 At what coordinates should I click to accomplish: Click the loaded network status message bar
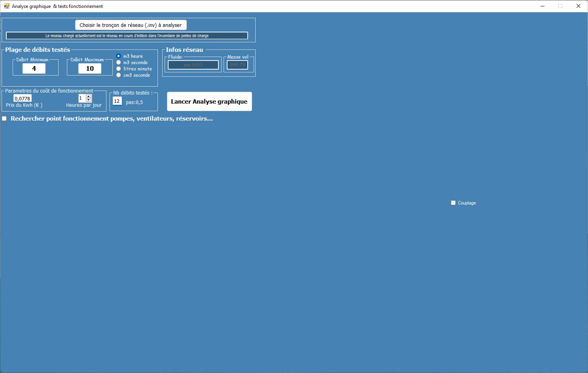(x=127, y=36)
